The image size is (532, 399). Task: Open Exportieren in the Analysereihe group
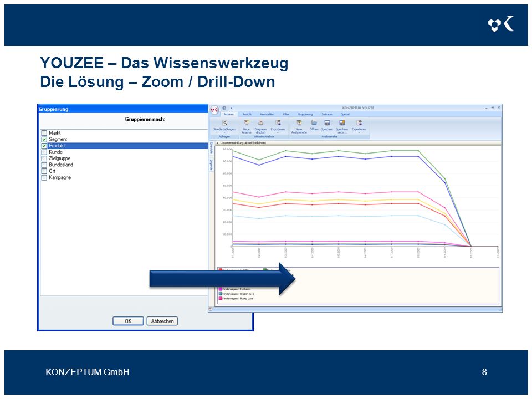point(359,123)
